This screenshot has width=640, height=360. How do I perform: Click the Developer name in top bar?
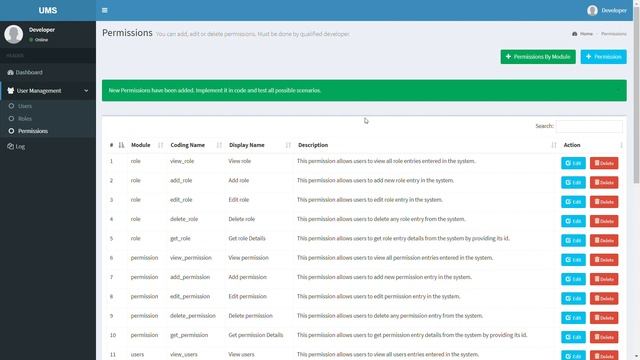point(614,11)
